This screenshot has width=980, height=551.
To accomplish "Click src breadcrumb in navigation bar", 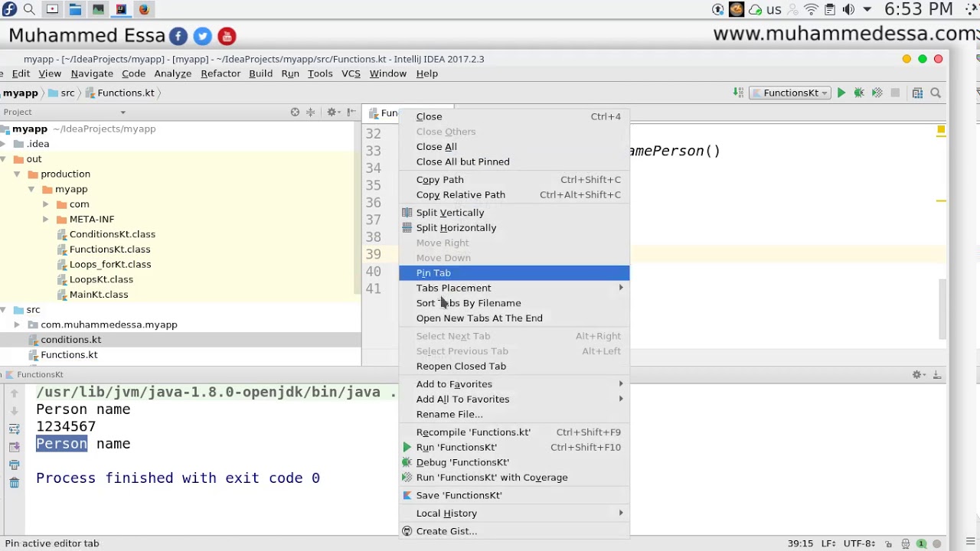I will (x=61, y=93).
